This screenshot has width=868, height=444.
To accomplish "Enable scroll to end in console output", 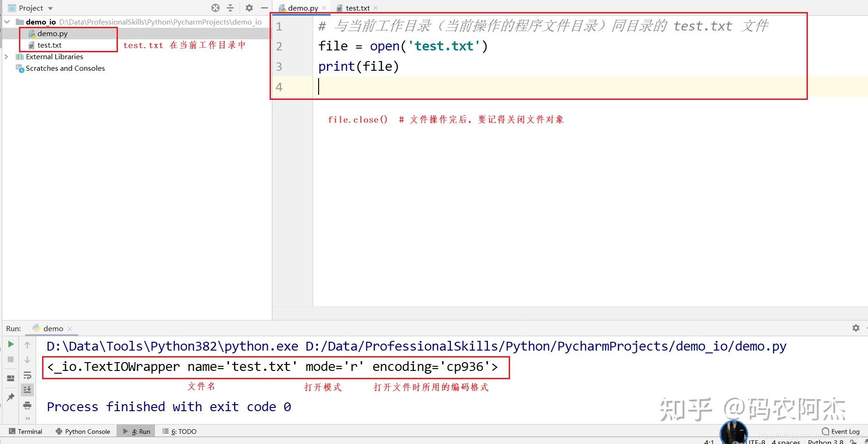I will (x=28, y=390).
